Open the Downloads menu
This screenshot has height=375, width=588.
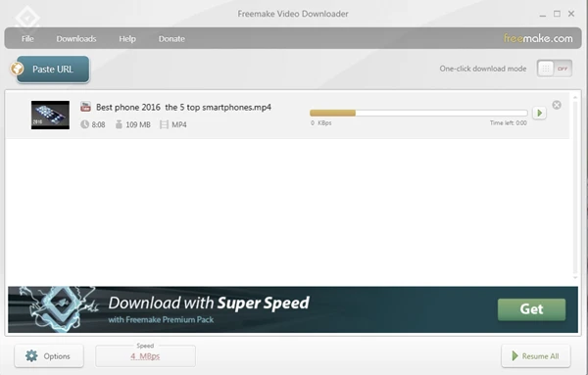76,38
